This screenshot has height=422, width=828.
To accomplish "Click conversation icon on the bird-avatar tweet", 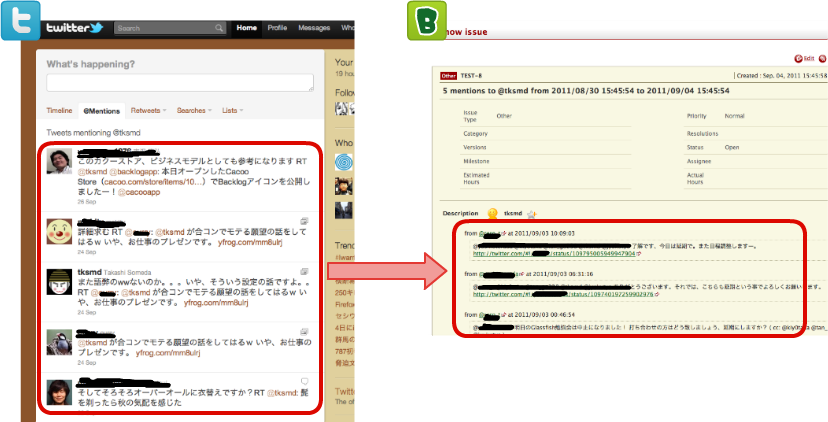I will [x=304, y=332].
